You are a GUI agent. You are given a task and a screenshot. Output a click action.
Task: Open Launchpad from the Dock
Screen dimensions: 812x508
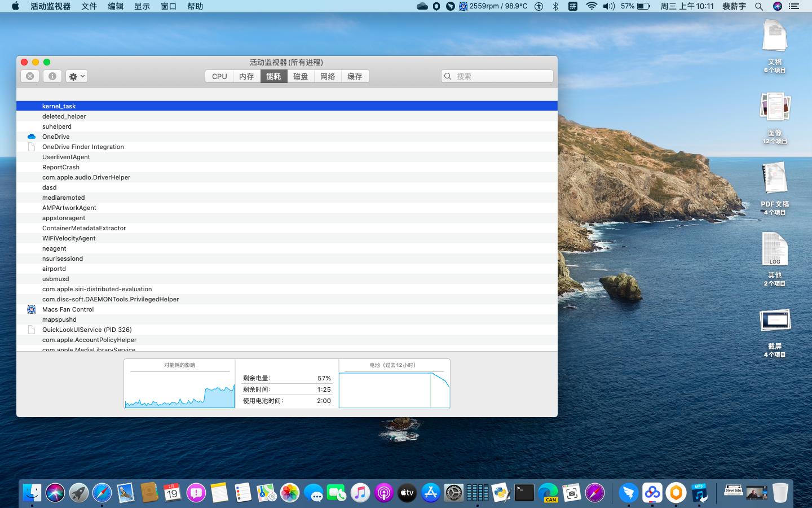pos(78,492)
